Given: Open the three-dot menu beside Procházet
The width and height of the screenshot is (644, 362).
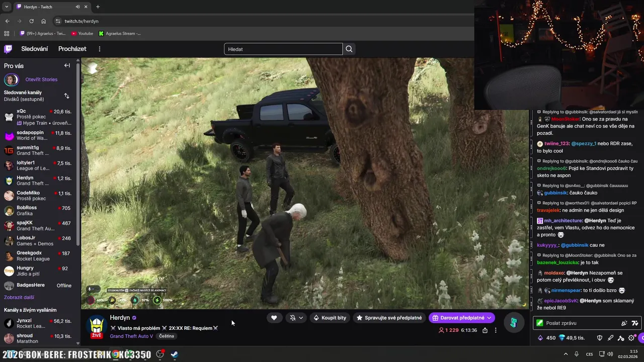Looking at the screenshot, I should pos(100,49).
